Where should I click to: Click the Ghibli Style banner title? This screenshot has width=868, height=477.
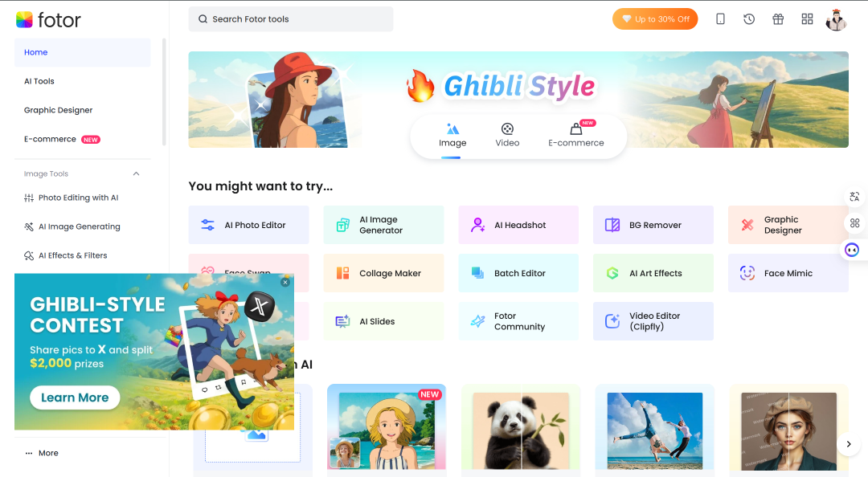coord(518,86)
